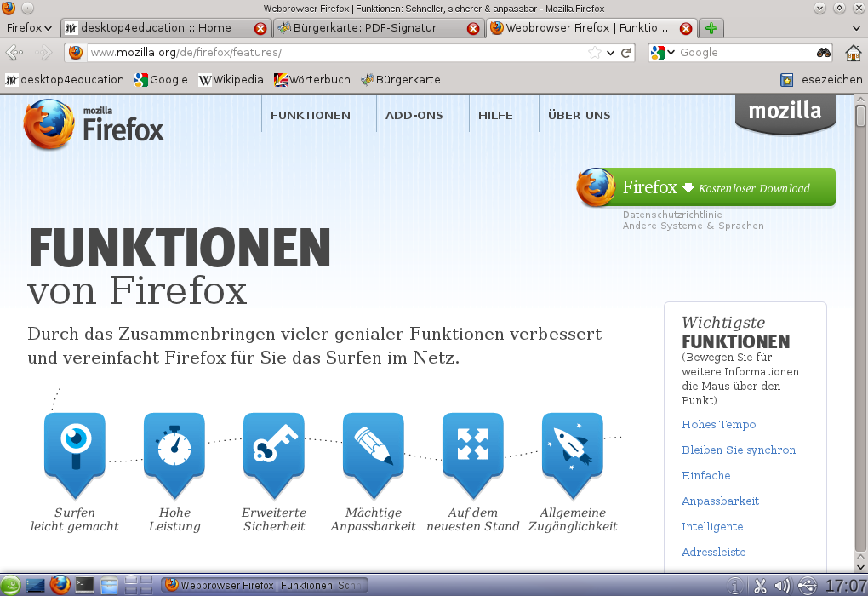Viewport: 868px width, 596px height.
Task: Close the desktop4education :: Home tab
Action: [x=260, y=28]
